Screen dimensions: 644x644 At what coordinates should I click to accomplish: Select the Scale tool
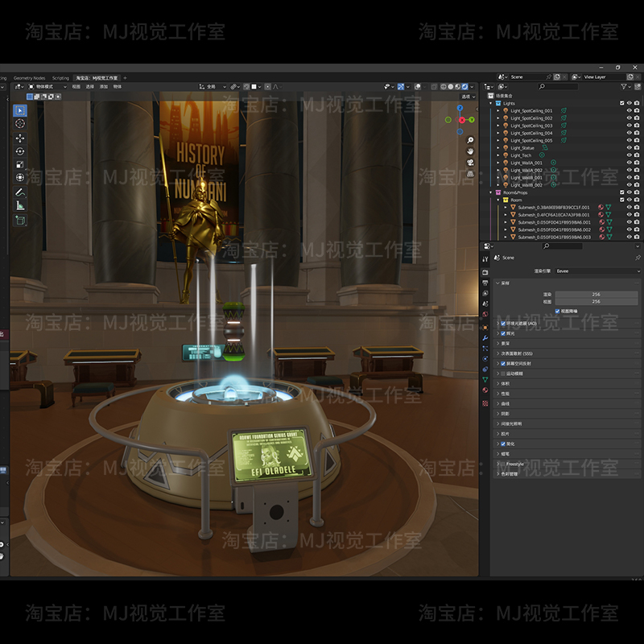pos(20,164)
